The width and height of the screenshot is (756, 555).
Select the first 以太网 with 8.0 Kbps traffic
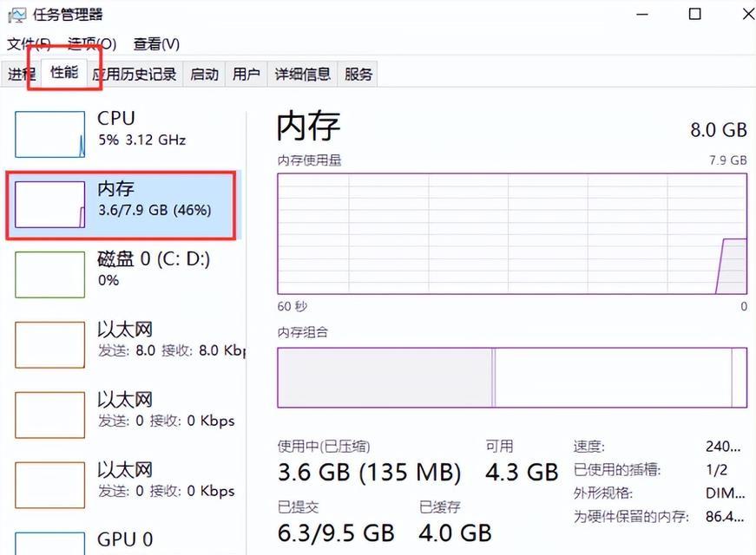(124, 345)
